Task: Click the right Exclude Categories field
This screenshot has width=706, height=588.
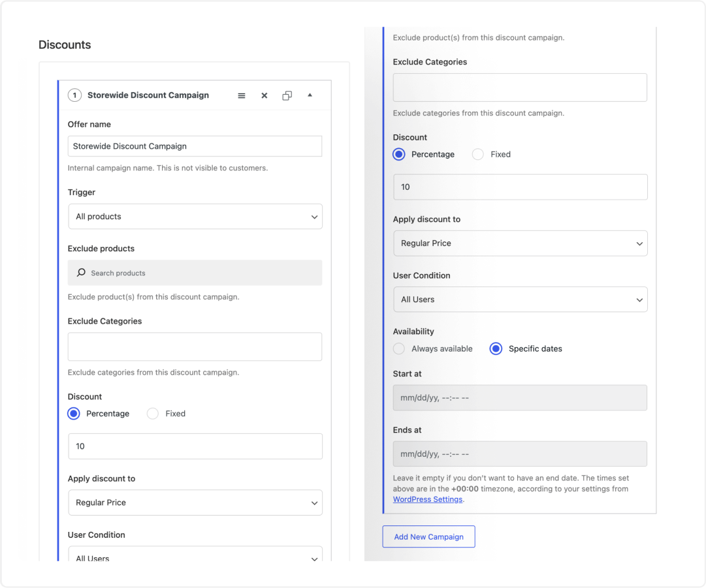Action: [520, 87]
